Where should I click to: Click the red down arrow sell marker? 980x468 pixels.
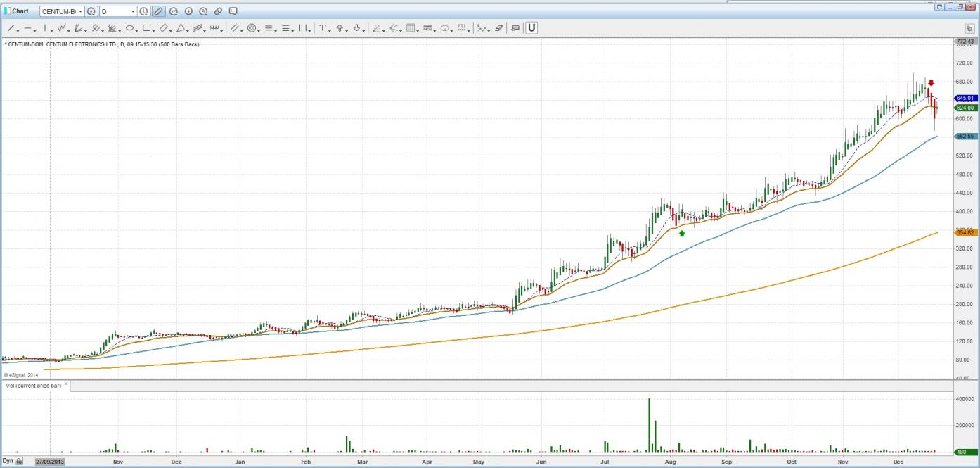coord(931,83)
